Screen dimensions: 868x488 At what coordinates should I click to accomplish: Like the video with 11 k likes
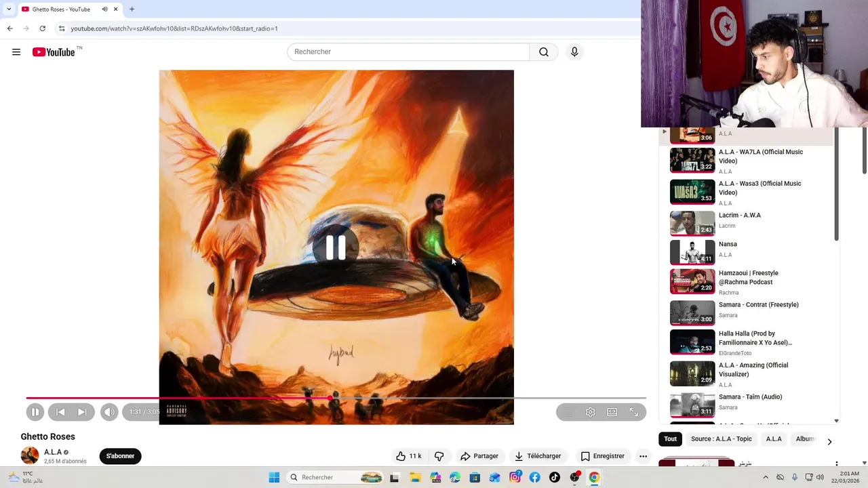click(x=409, y=456)
